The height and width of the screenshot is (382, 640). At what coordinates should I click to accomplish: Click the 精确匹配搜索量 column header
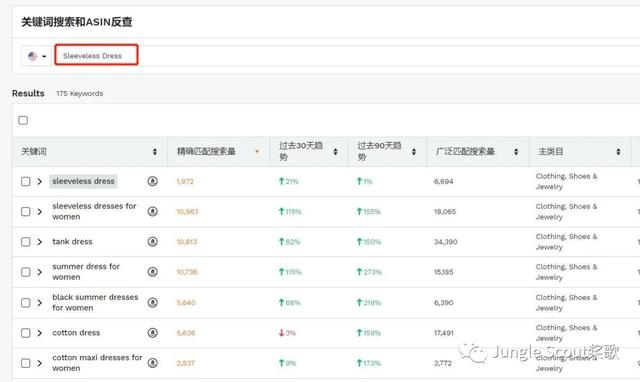point(206,152)
